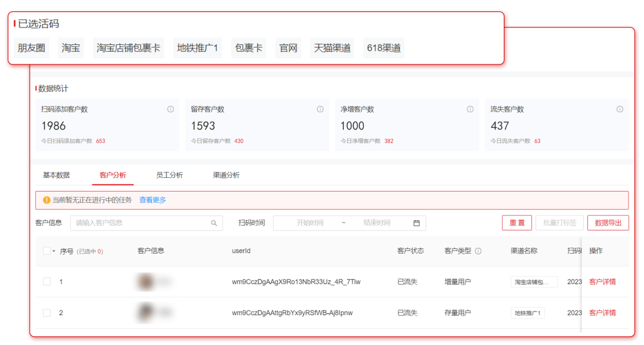The width and height of the screenshot is (644, 345).
Task: Click the 数据导出 button
Action: click(x=608, y=223)
